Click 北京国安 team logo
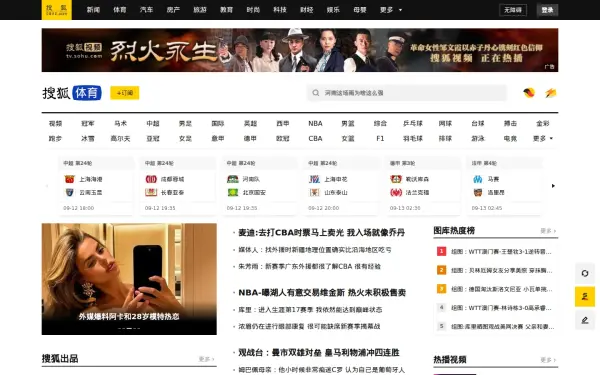The width and height of the screenshot is (600, 375). pos(233,192)
